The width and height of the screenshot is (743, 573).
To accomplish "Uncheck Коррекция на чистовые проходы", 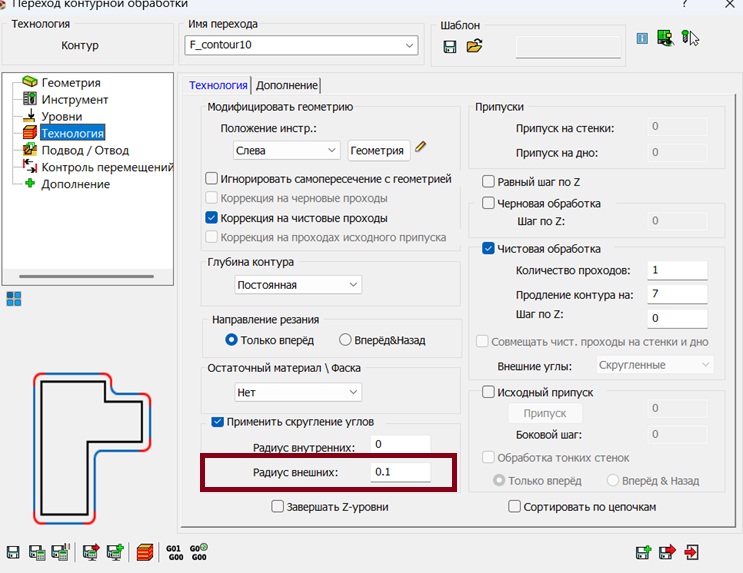I will 211,218.
